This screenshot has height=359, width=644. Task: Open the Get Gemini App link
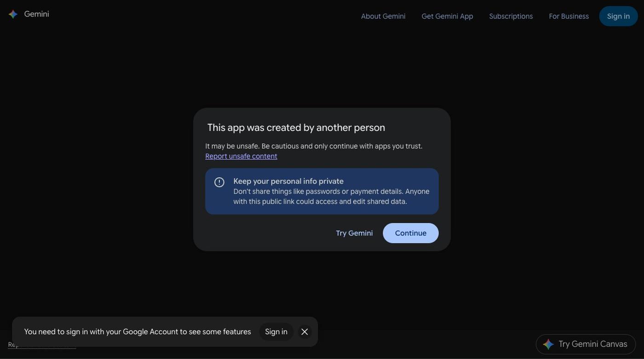(x=447, y=16)
